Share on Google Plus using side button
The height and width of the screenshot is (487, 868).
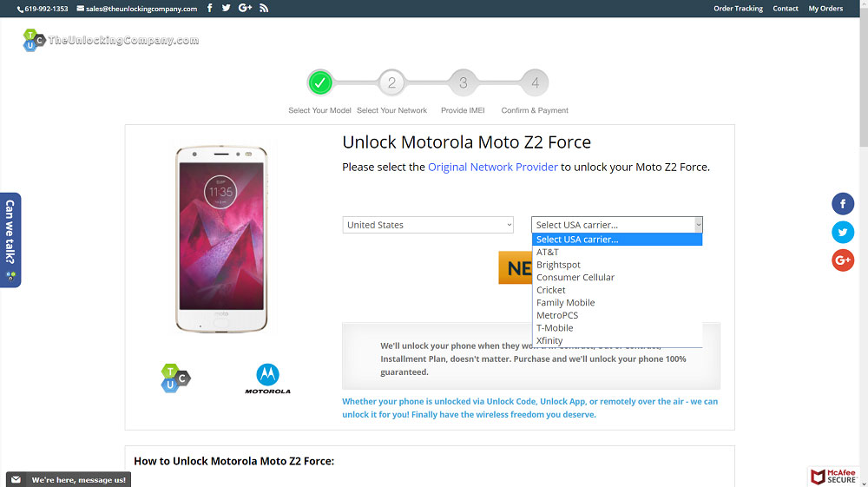tap(843, 260)
